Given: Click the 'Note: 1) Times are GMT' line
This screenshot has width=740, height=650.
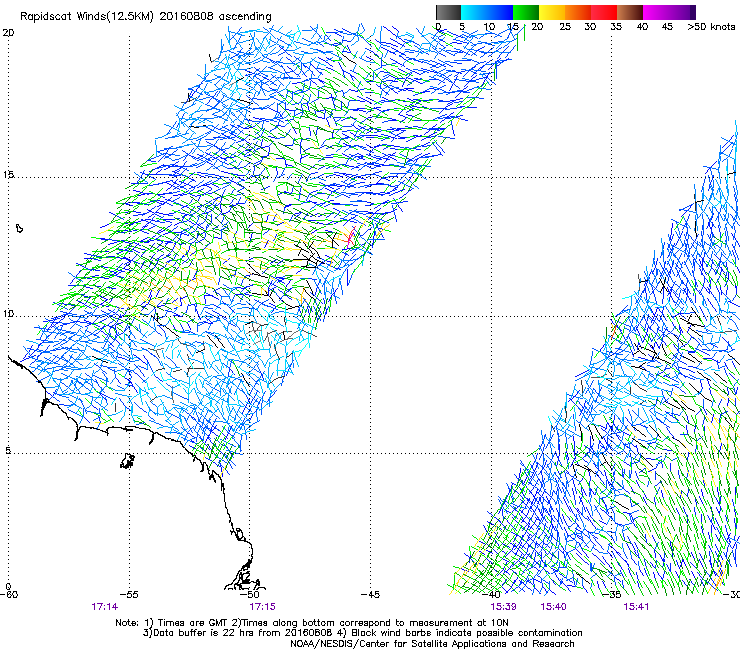Looking at the screenshot, I should (311, 623).
